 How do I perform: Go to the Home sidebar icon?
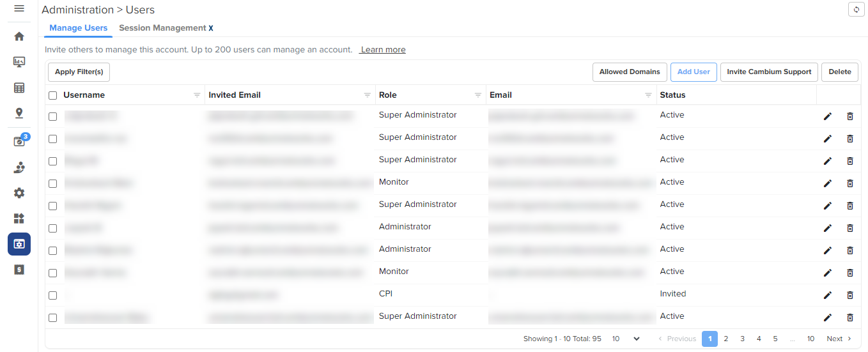[x=19, y=36]
